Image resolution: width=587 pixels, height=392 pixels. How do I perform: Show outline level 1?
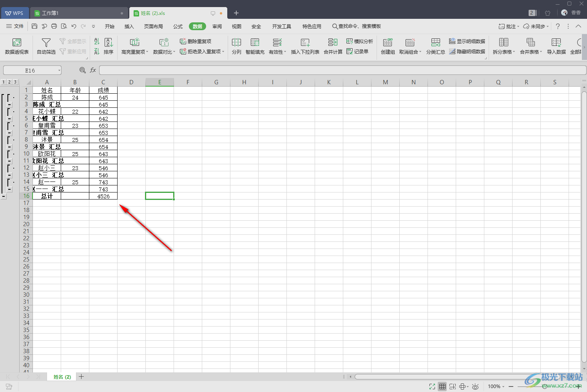(4, 82)
